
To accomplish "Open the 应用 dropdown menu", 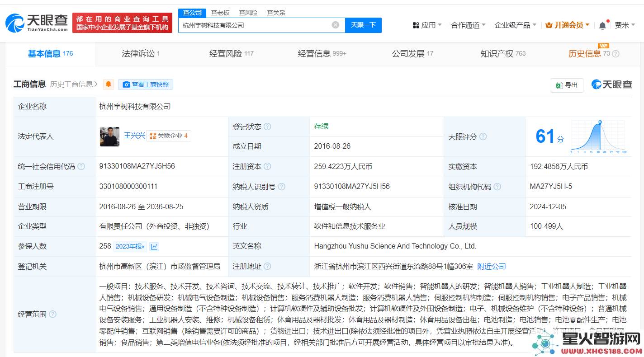I will [x=427, y=25].
